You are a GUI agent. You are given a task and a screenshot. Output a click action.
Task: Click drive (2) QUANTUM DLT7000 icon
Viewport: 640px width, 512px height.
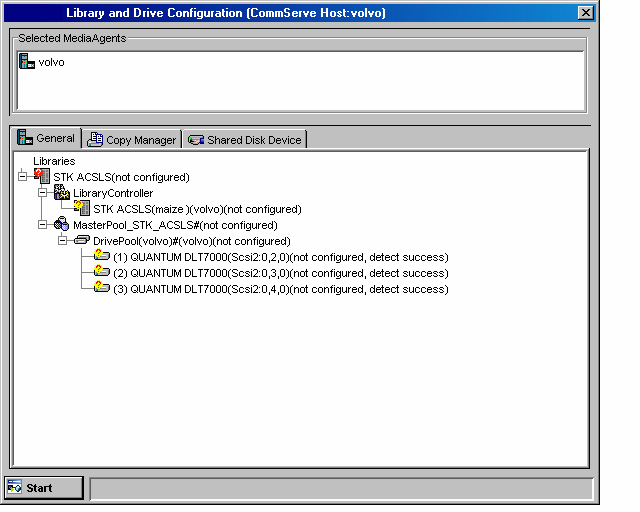(102, 271)
